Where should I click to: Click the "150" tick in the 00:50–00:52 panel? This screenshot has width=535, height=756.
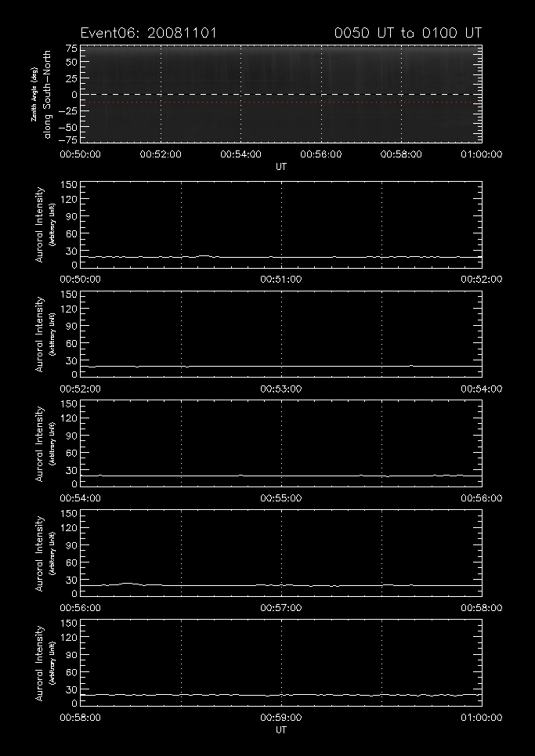(x=70, y=185)
